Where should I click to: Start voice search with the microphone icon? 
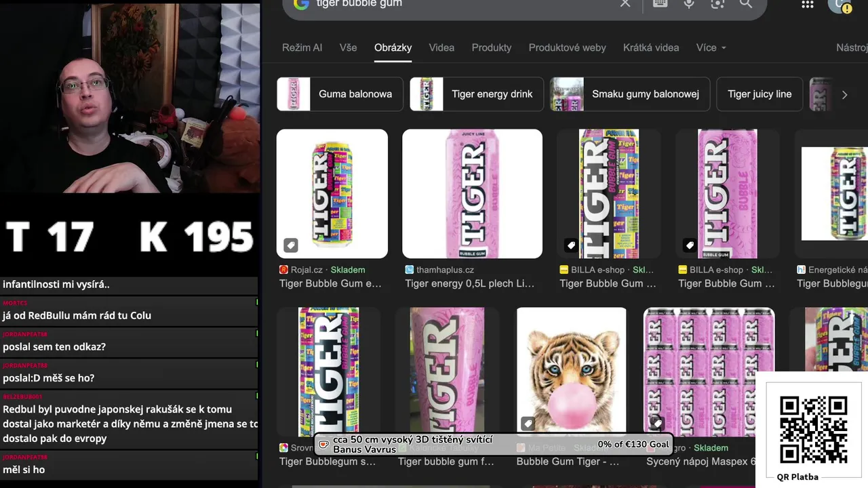689,3
